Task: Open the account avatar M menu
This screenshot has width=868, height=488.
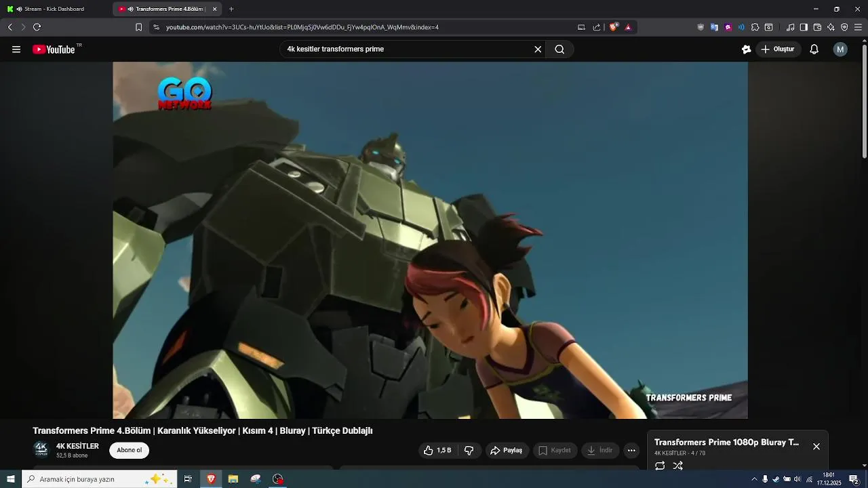Action: [840, 49]
